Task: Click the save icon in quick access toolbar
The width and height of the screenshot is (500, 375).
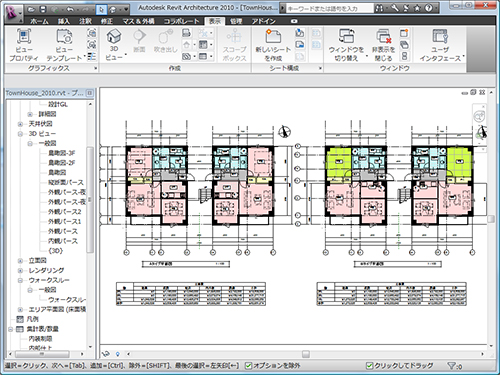Action: pyautogui.click(x=43, y=9)
